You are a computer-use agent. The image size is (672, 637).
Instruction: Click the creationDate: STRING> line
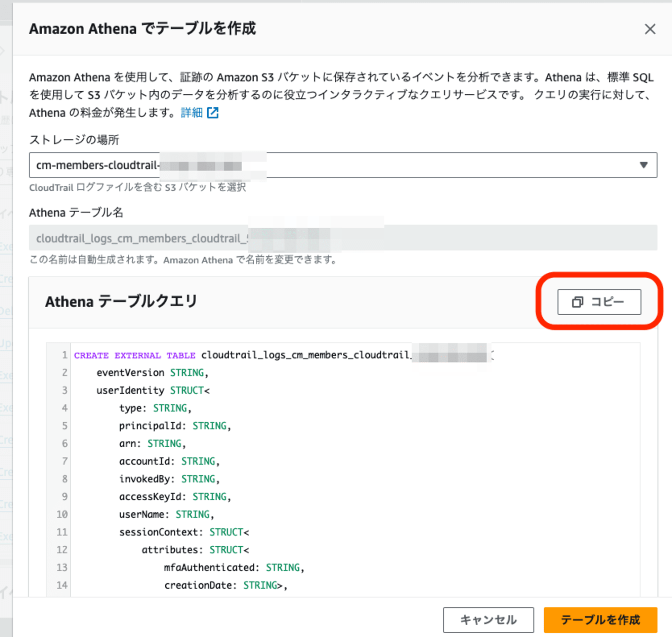[225, 585]
